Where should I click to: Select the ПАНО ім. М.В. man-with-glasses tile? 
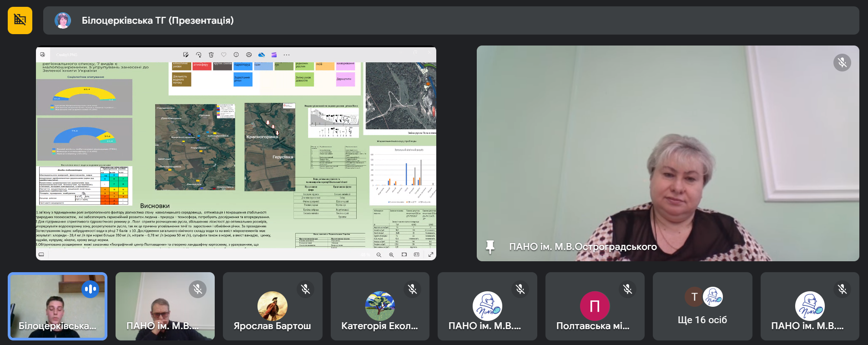coord(165,306)
